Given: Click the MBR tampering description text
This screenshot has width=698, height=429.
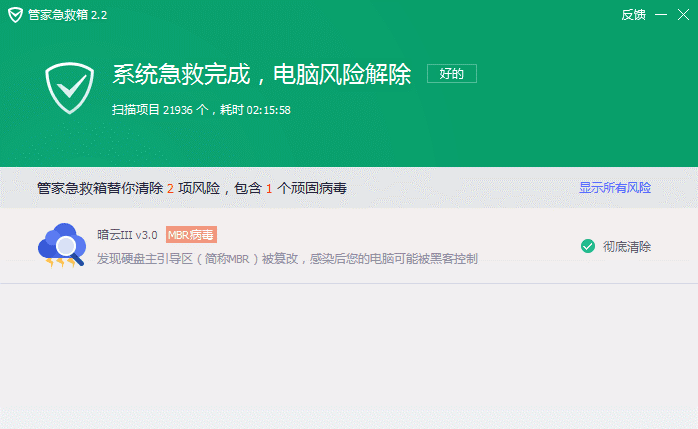Looking at the screenshot, I should [x=287, y=259].
